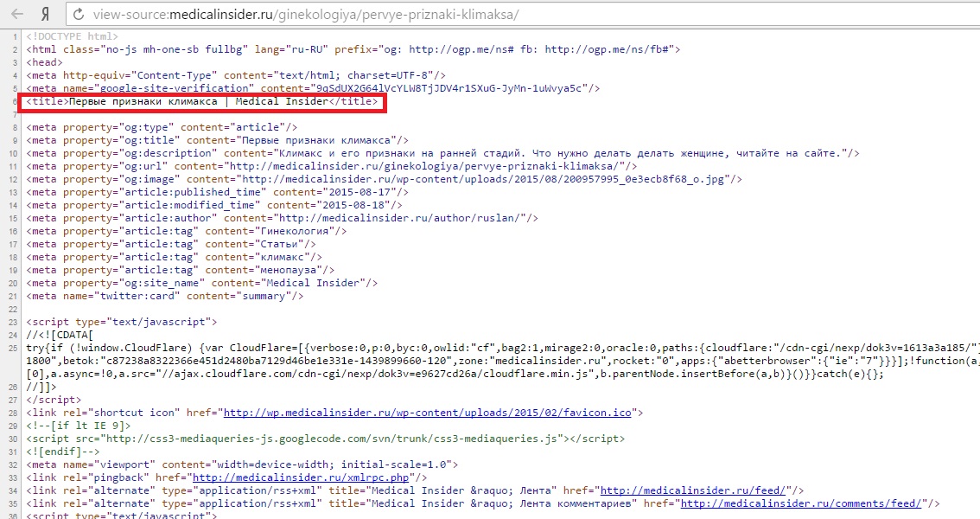Click the og:type meta line
The height and width of the screenshot is (519, 980).
162,127
